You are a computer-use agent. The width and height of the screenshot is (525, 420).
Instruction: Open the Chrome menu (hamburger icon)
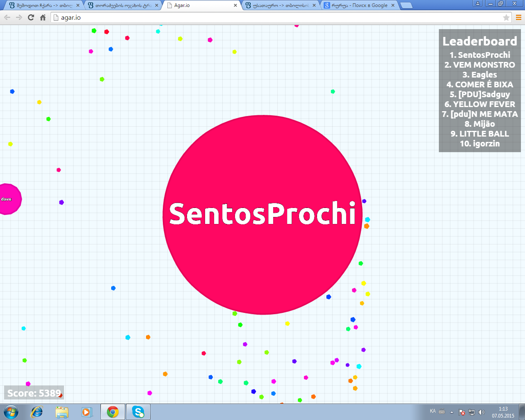click(518, 17)
